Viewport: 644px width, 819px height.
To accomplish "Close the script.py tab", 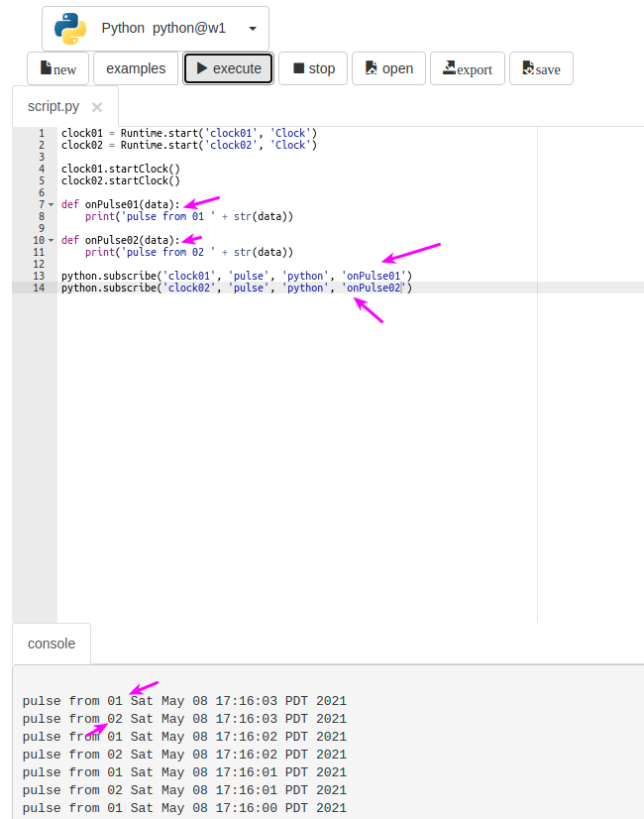I will pyautogui.click(x=97, y=107).
